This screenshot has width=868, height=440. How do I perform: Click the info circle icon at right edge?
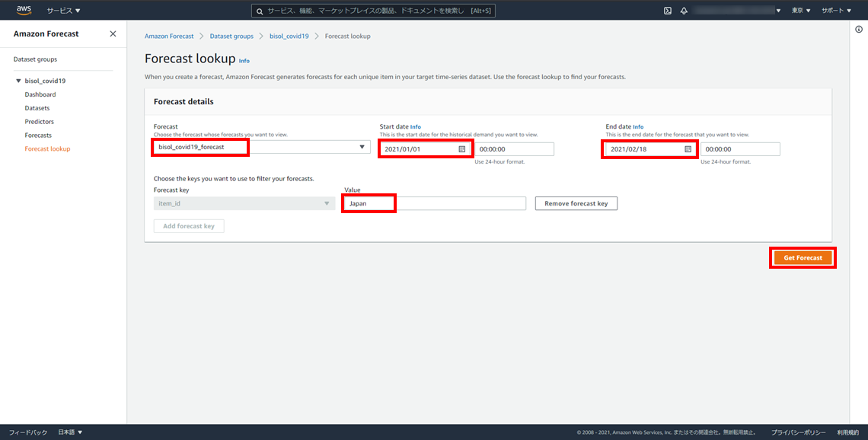(859, 30)
